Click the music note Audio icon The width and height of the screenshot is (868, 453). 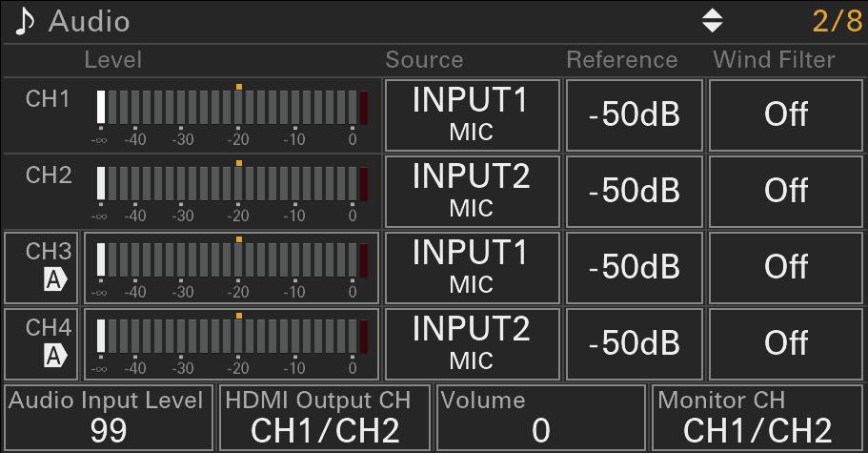click(x=24, y=21)
